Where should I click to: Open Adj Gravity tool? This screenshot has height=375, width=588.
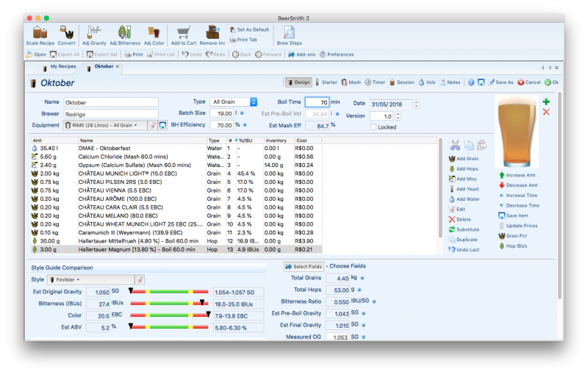pyautogui.click(x=94, y=35)
